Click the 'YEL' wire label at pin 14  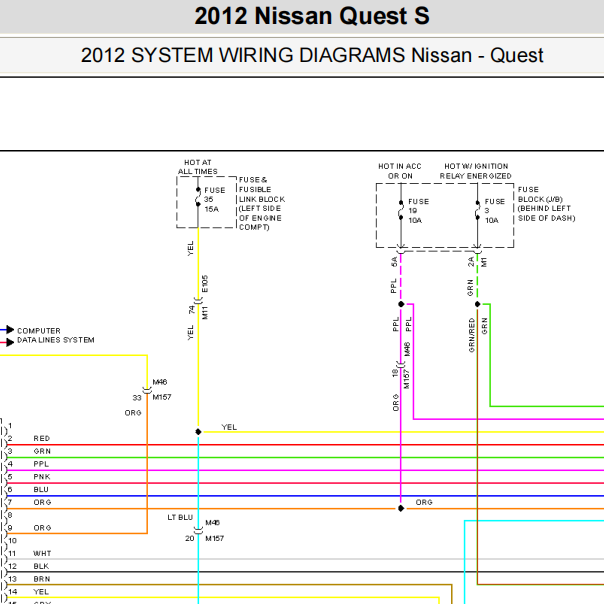pyautogui.click(x=41, y=591)
